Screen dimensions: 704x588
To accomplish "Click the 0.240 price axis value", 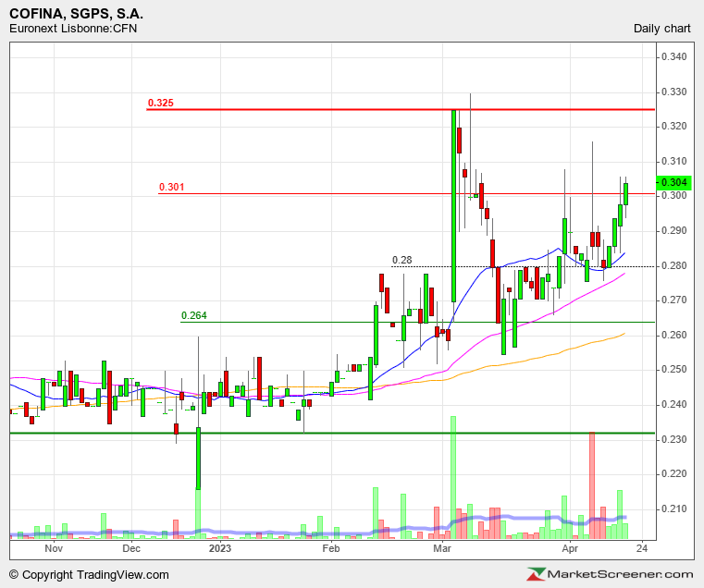I will pos(673,405).
